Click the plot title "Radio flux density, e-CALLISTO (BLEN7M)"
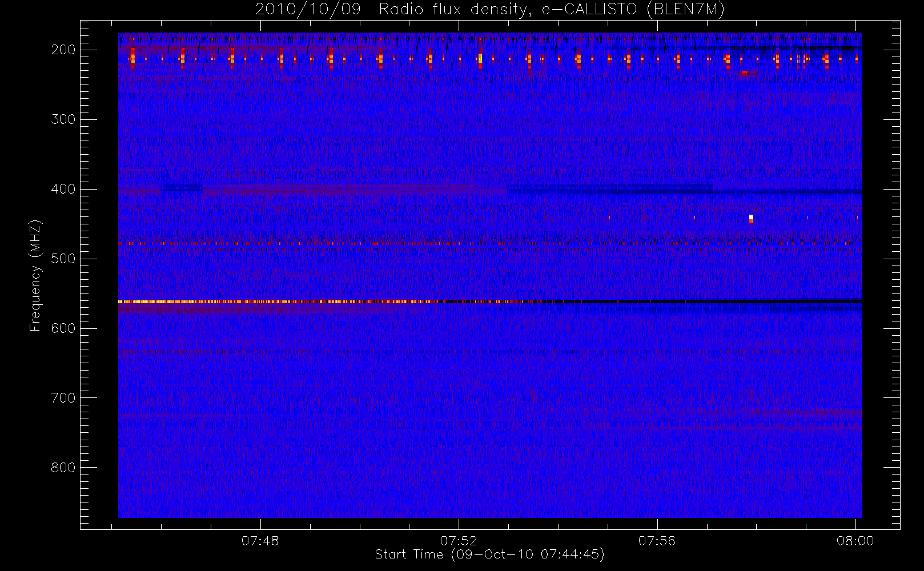 tap(552, 10)
